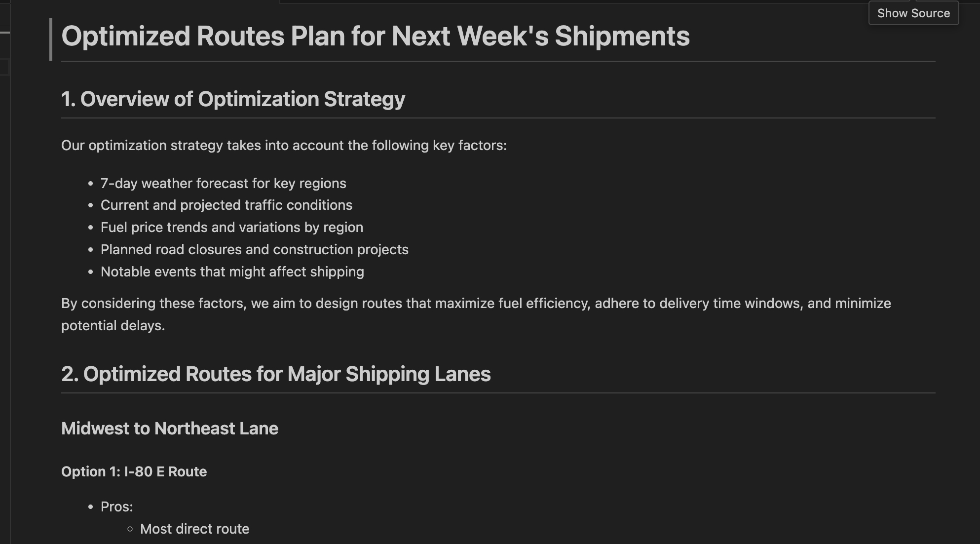980x544 pixels.
Task: Click the Option 1: I-80 E Route heading
Action: pyautogui.click(x=134, y=472)
